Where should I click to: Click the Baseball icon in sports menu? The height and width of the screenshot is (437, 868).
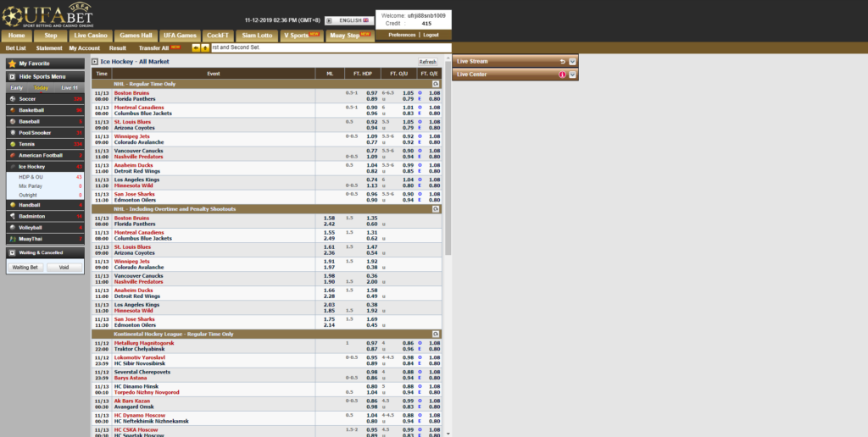(13, 121)
